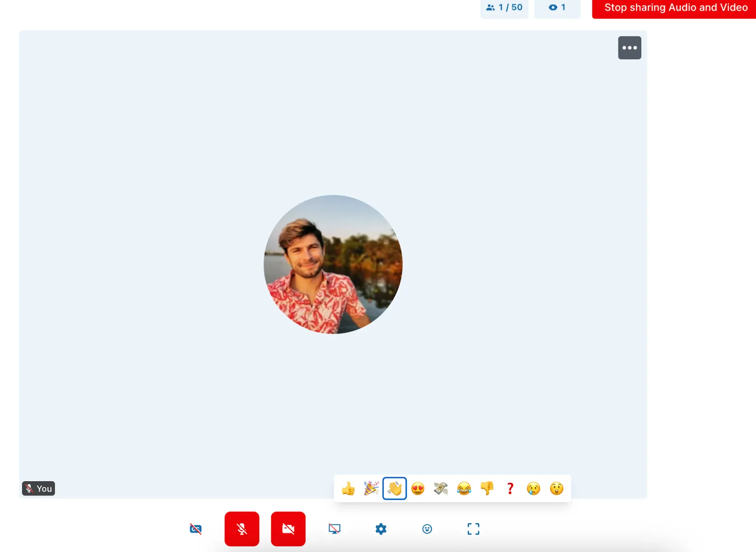
Task: Turn on the camera
Action: 288,529
